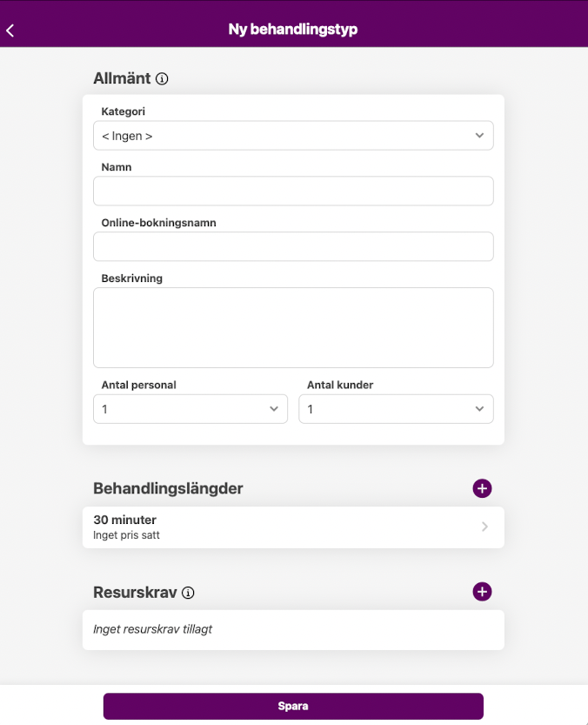Click inside the Beskrivning text area

[293, 327]
